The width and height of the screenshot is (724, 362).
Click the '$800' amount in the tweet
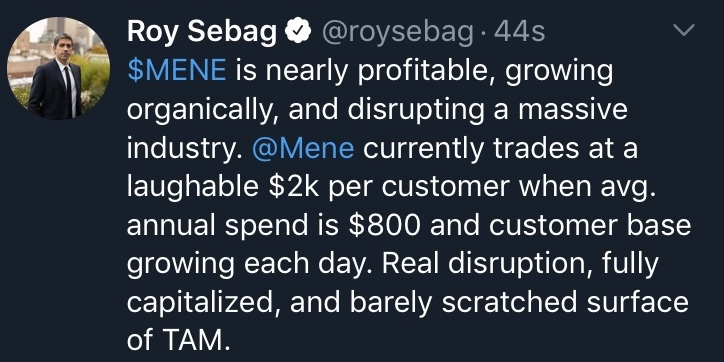click(384, 226)
